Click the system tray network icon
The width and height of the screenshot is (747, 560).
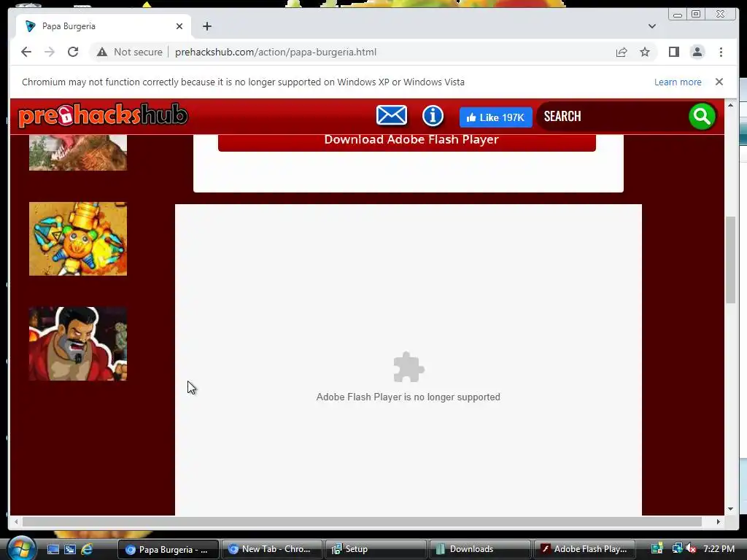676,549
